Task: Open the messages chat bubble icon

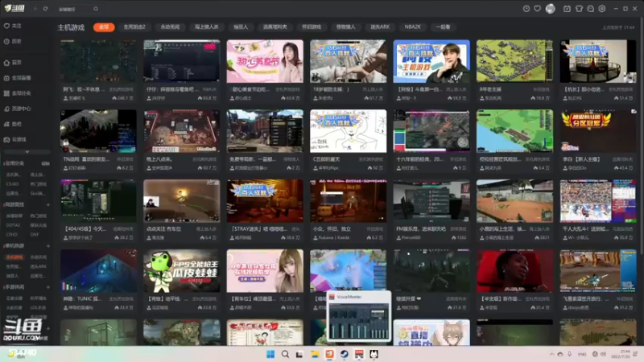Action: pyautogui.click(x=590, y=9)
